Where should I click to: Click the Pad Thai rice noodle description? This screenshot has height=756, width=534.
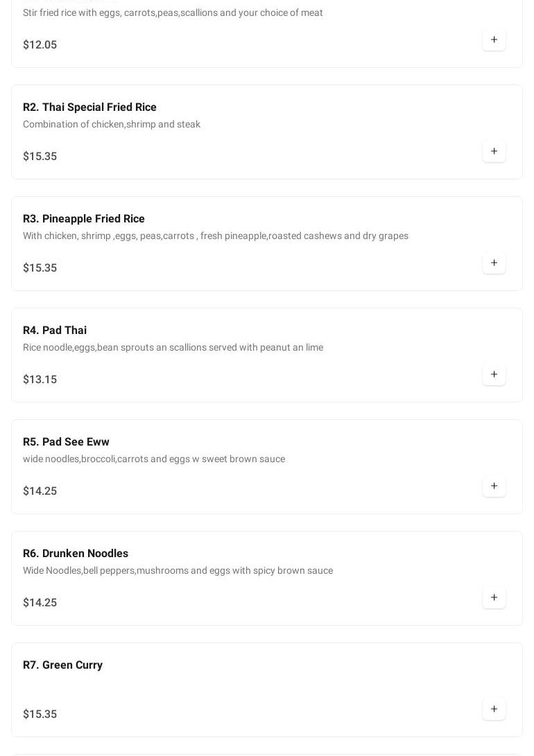(x=173, y=348)
